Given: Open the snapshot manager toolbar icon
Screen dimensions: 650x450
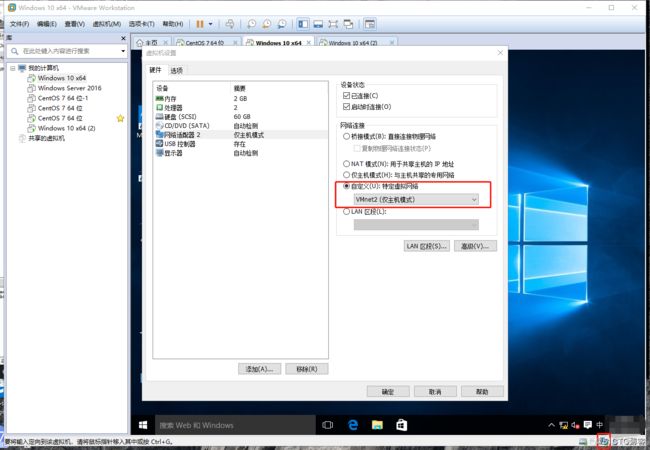Looking at the screenshot, I should pyautogui.click(x=282, y=24).
